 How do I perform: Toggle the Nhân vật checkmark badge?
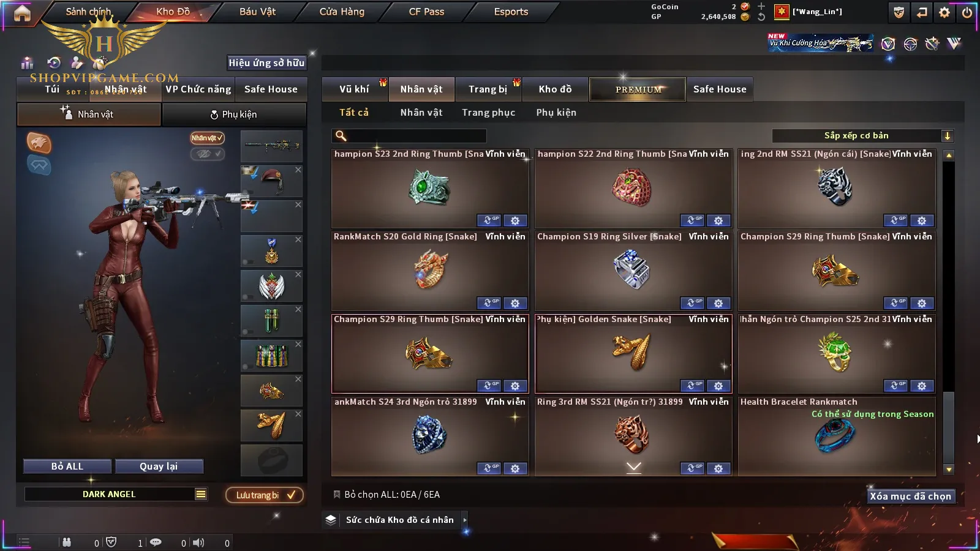207,138
